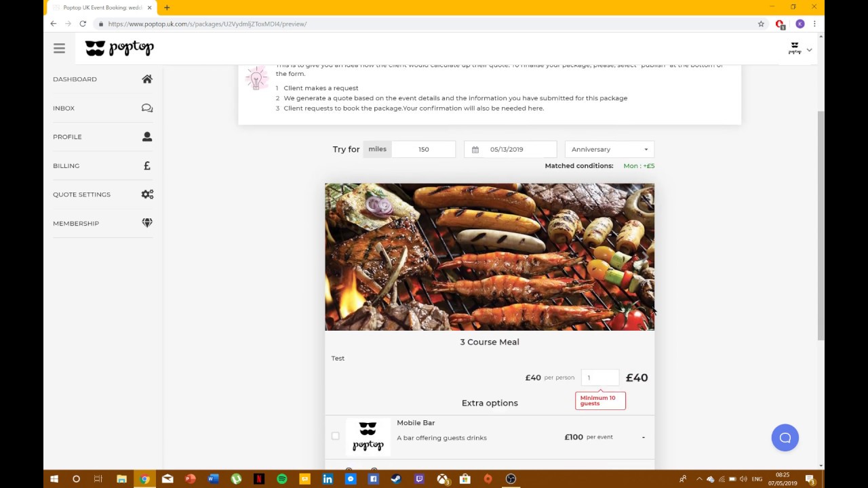Viewport: 868px width, 488px height.
Task: Reload the page with the refresh icon
Action: (83, 24)
